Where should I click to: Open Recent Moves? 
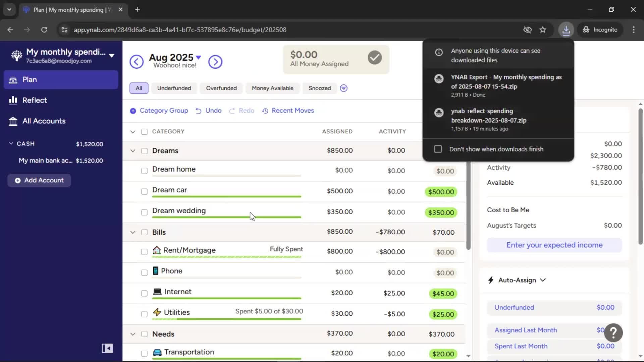coord(288,111)
